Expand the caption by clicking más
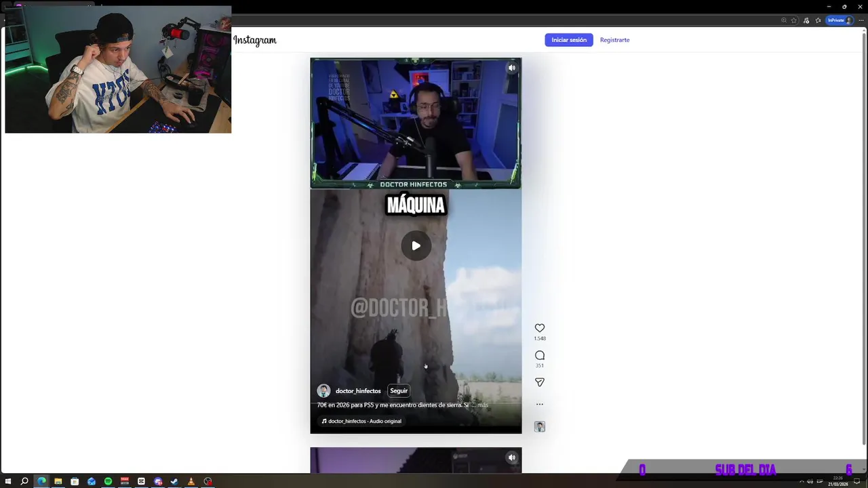Screen dimensions: 868x488 coord(483,405)
